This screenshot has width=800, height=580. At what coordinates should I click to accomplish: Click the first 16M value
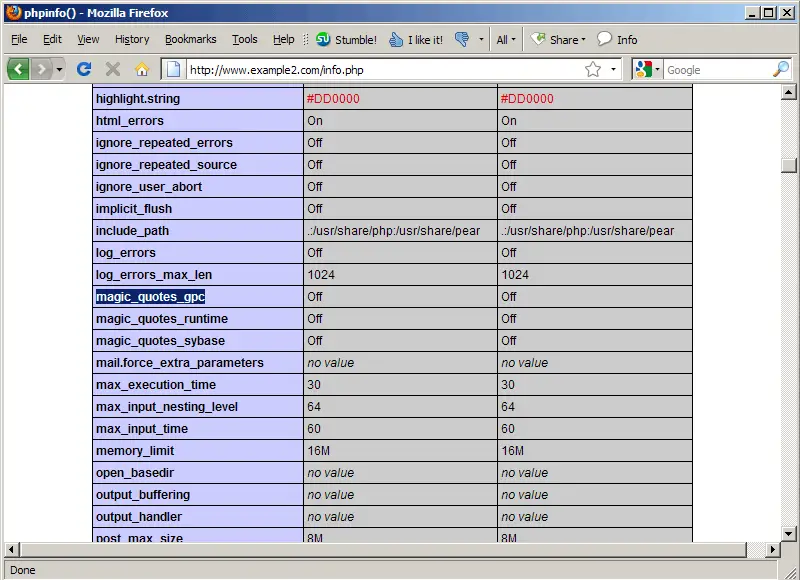pyautogui.click(x=318, y=451)
